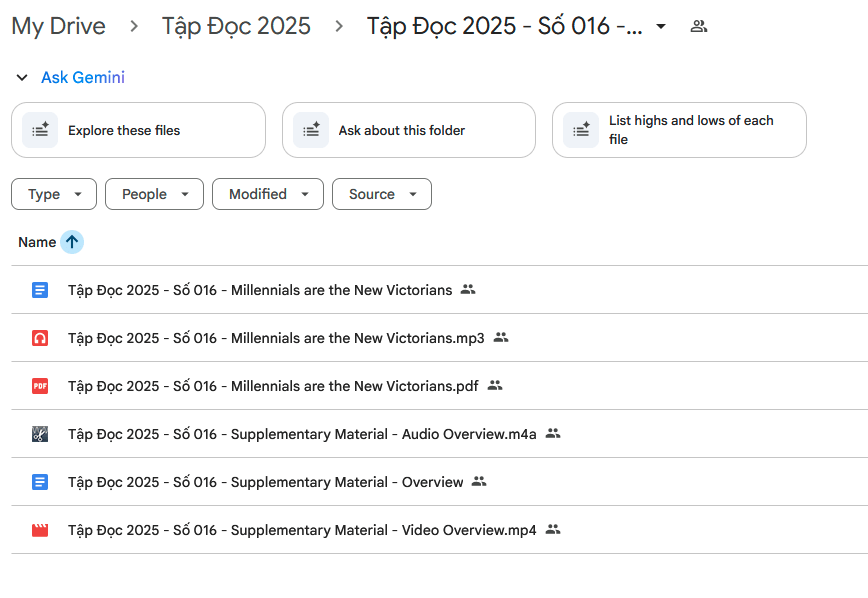This screenshot has width=868, height=598.
Task: Select the Millennials are the New Victorians.pdf file
Action: [x=273, y=386]
